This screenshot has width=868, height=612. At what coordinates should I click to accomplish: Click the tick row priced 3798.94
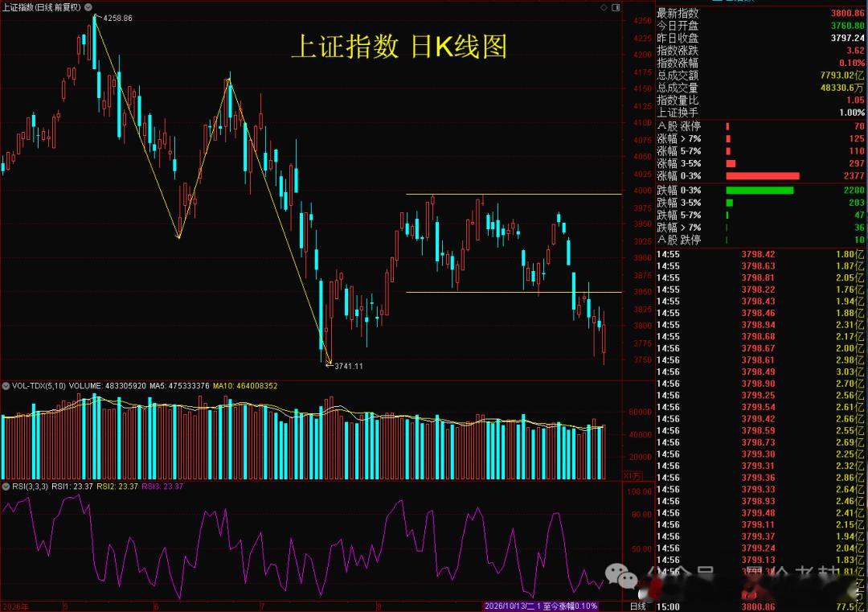tap(760, 325)
